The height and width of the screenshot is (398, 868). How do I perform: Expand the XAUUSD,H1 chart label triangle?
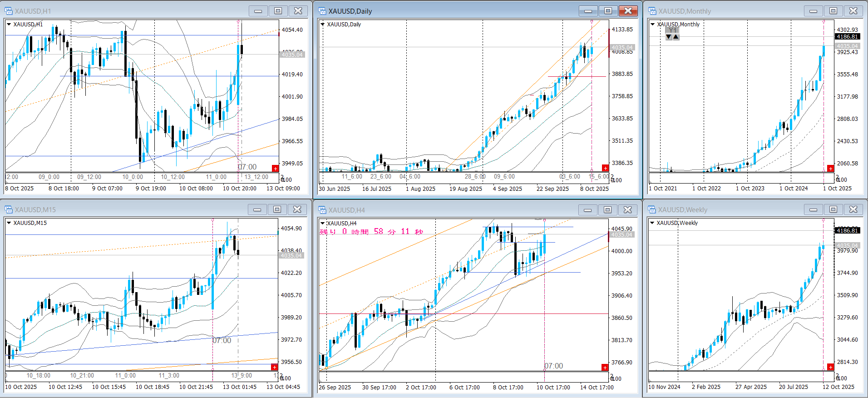point(9,25)
